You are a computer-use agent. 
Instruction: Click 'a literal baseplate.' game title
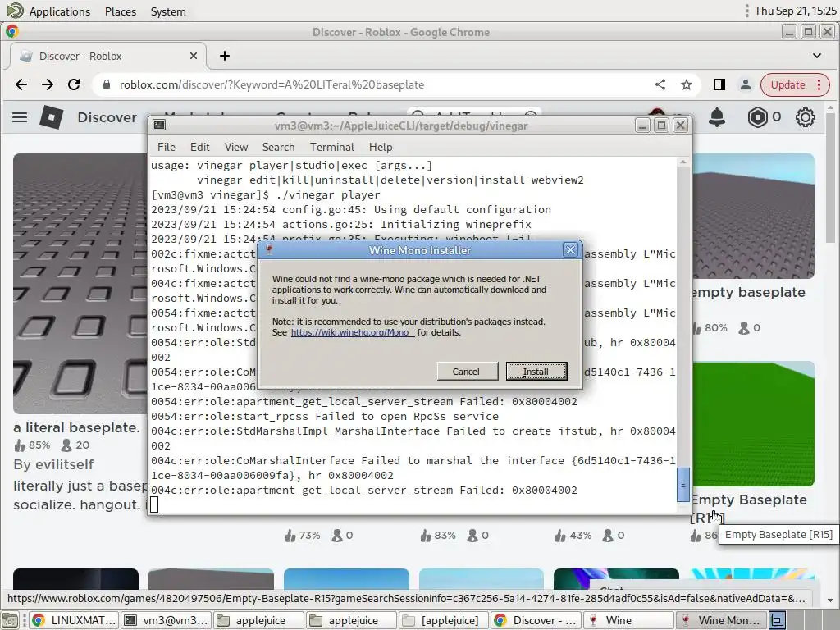(76, 427)
